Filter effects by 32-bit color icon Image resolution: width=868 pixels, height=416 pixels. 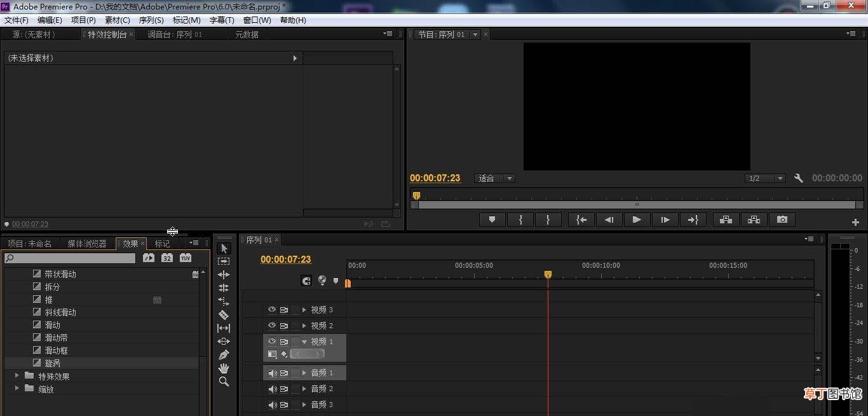click(x=166, y=258)
